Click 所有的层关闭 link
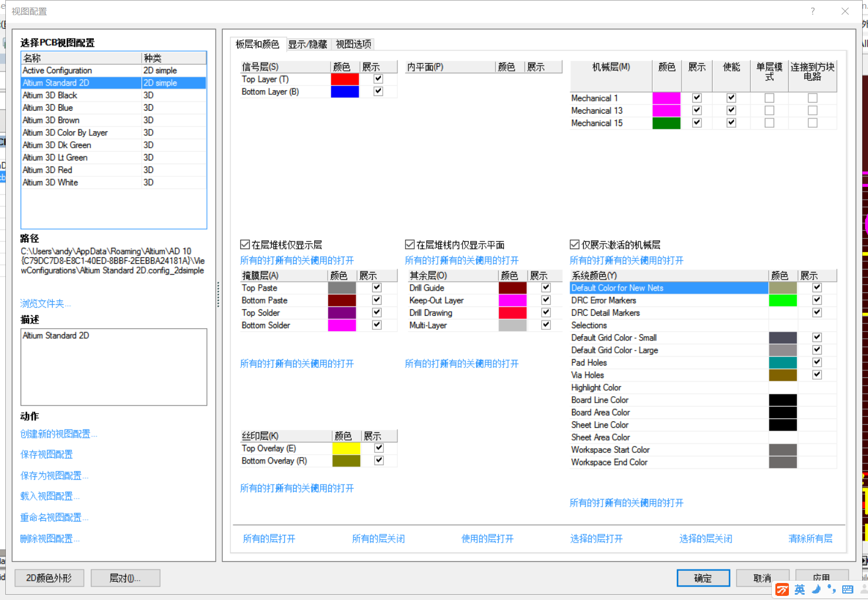 (378, 538)
